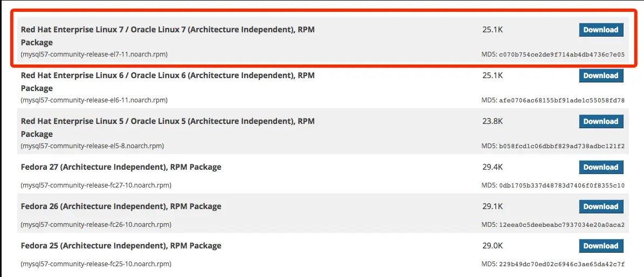Select the el6-11.noarch.rpm filename text

pos(94,100)
